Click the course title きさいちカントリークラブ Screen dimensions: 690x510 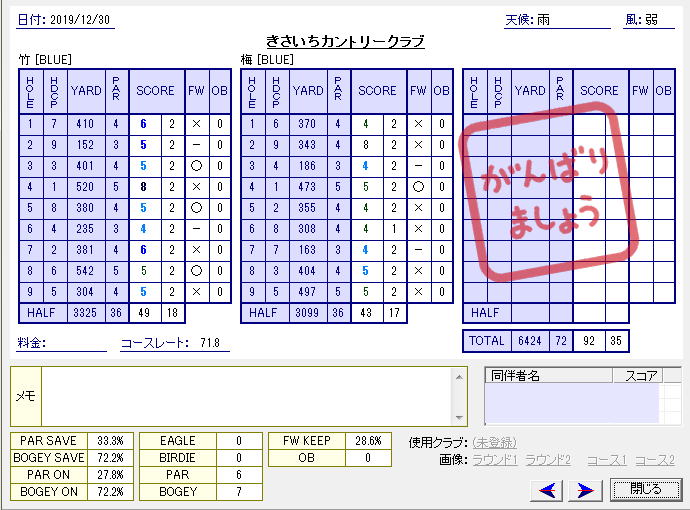[x=345, y=41]
